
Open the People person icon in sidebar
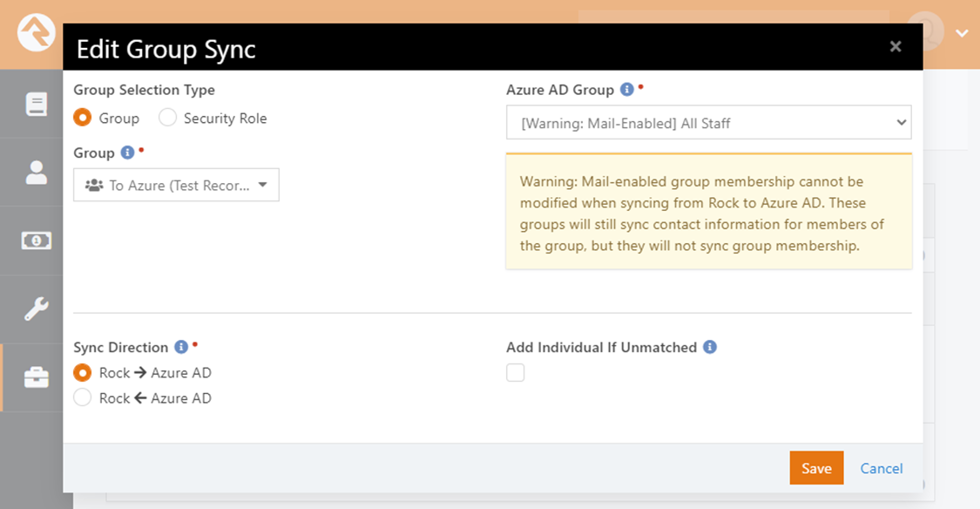pos(37,173)
